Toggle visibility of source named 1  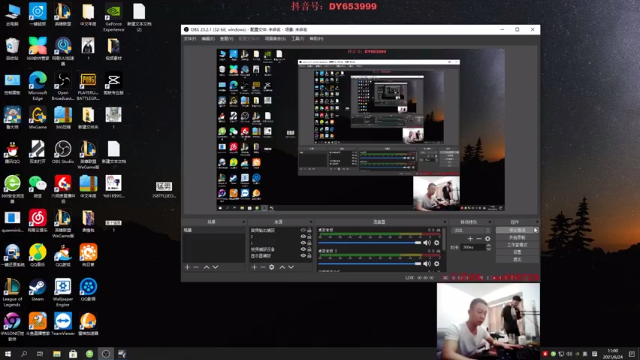[303, 243]
